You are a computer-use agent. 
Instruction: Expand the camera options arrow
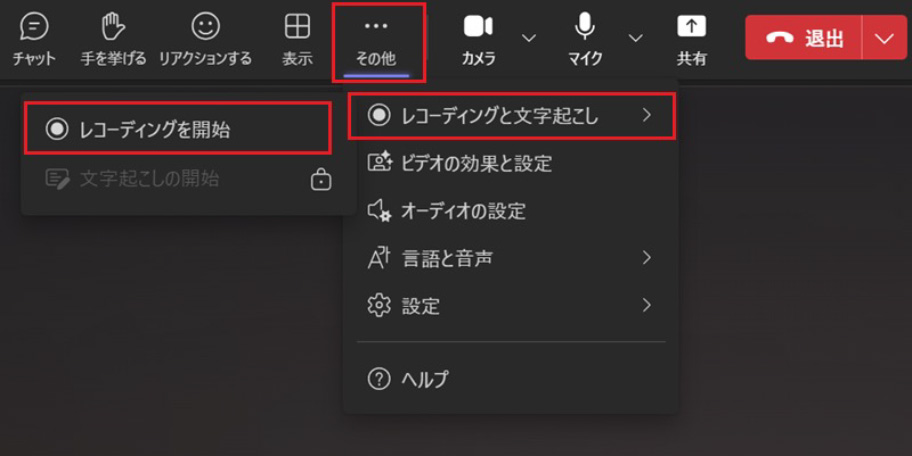[x=528, y=38]
